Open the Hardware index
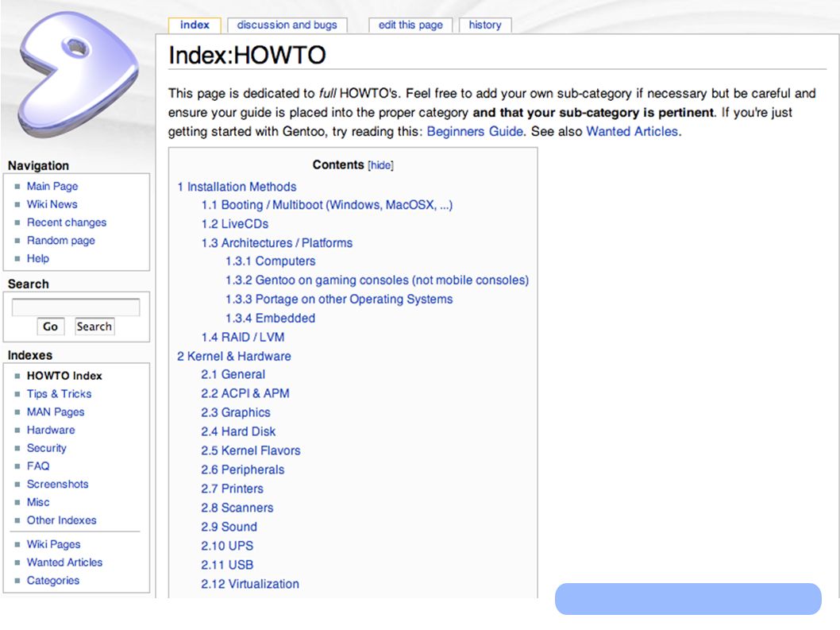 tap(51, 430)
